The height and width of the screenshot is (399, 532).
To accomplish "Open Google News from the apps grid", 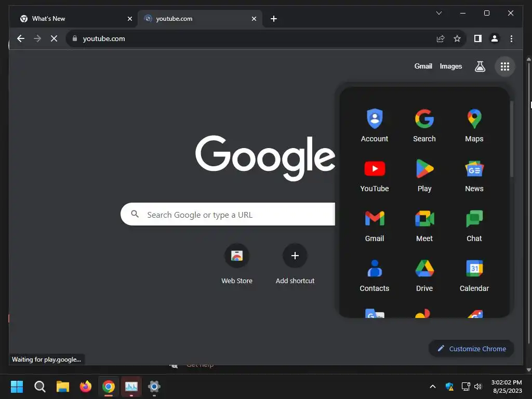I will [474, 175].
